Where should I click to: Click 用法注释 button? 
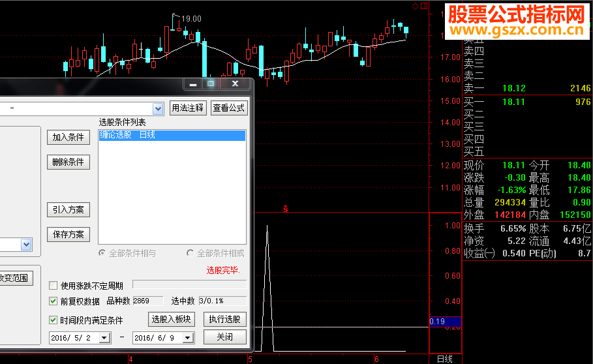click(x=188, y=108)
